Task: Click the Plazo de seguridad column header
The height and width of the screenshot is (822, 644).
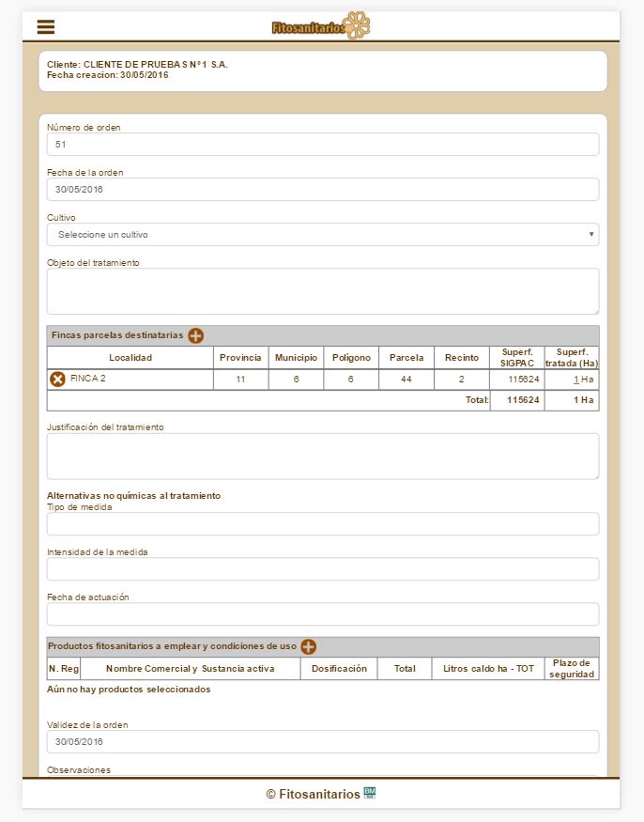Action: pyautogui.click(x=572, y=669)
